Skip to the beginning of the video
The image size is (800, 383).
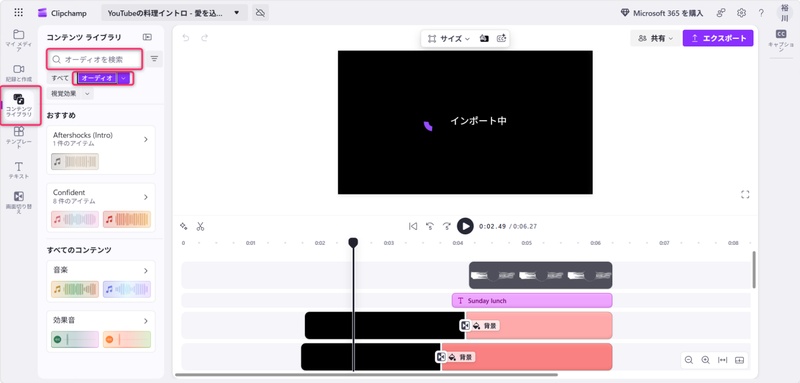[x=413, y=226]
